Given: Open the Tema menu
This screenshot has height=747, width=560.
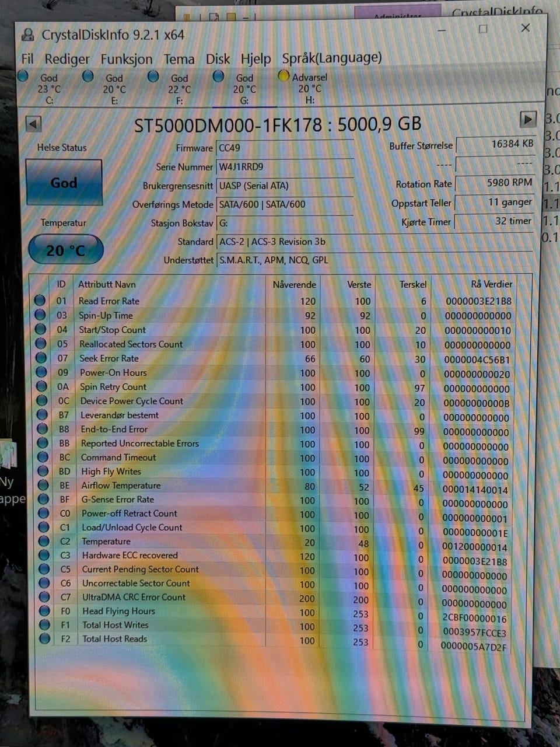Looking at the screenshot, I should (179, 59).
